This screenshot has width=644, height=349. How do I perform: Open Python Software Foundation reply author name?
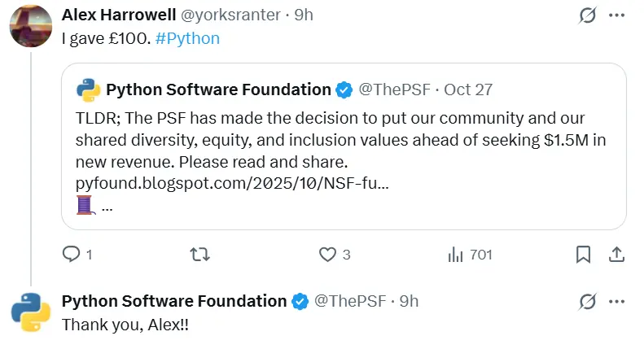coord(174,301)
